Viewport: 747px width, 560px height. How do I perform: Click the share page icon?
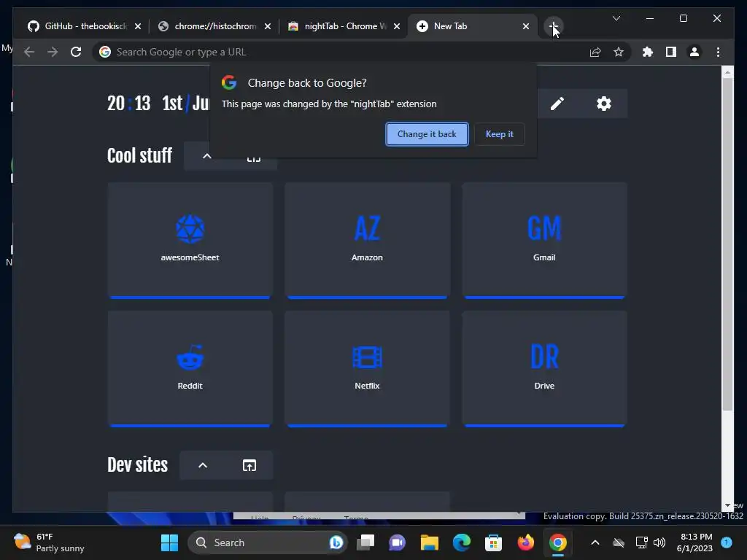click(595, 52)
